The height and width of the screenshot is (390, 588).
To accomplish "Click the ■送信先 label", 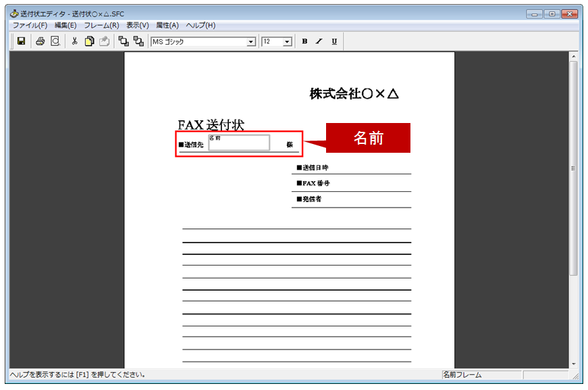I will [x=191, y=145].
